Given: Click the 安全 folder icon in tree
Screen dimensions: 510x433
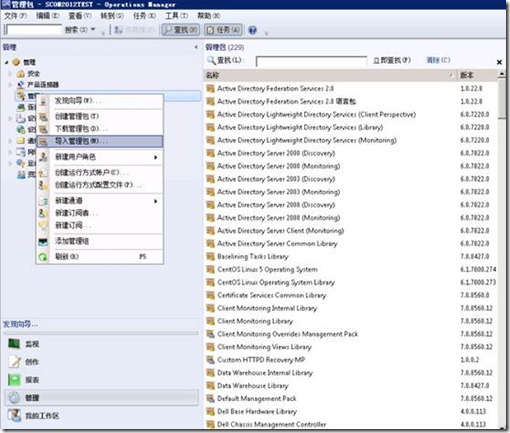Looking at the screenshot, I should pyautogui.click(x=21, y=74).
